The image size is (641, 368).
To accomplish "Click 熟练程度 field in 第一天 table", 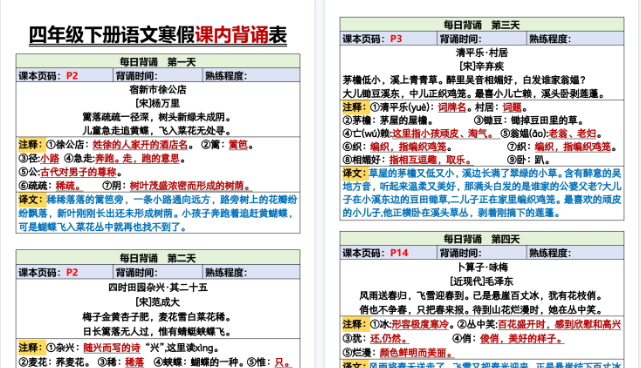I will point(251,76).
